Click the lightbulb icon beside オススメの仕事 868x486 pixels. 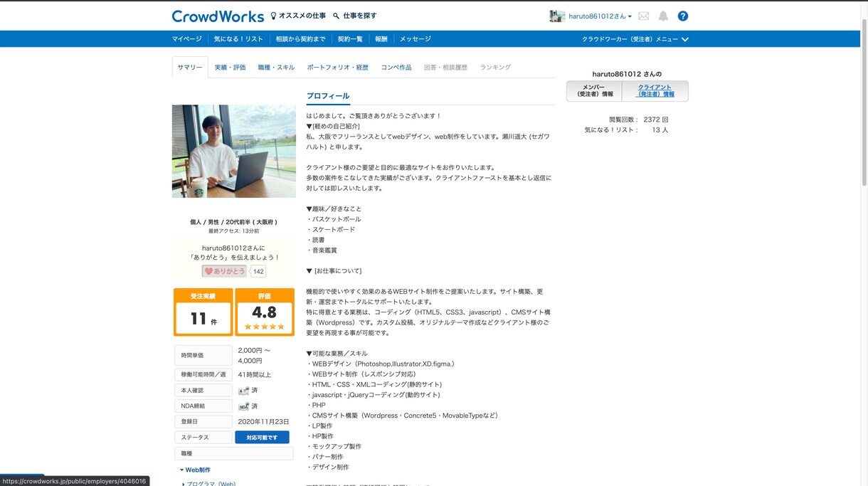click(x=273, y=16)
